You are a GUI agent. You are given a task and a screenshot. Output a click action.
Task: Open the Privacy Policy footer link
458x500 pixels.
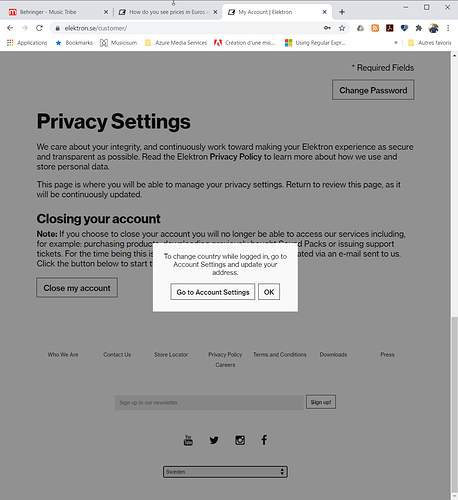click(x=225, y=354)
